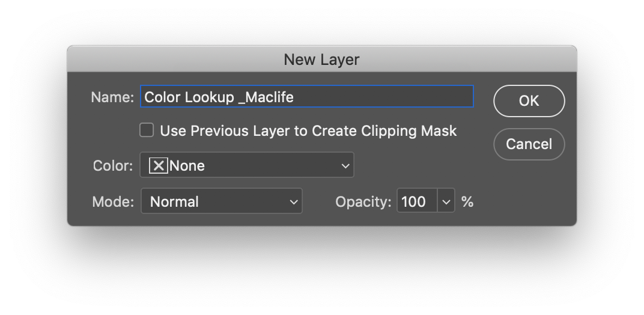Click the "Use Previous Layer" checkbox label
Image resolution: width=644 pixels, height=315 pixels.
tap(308, 131)
